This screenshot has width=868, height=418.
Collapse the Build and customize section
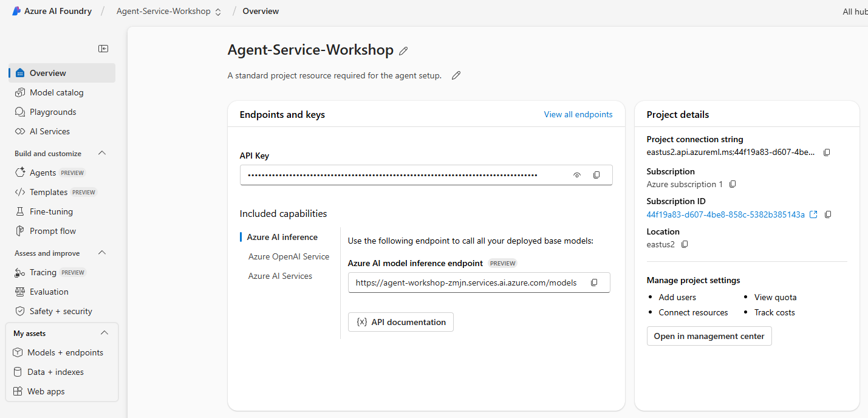(102, 153)
